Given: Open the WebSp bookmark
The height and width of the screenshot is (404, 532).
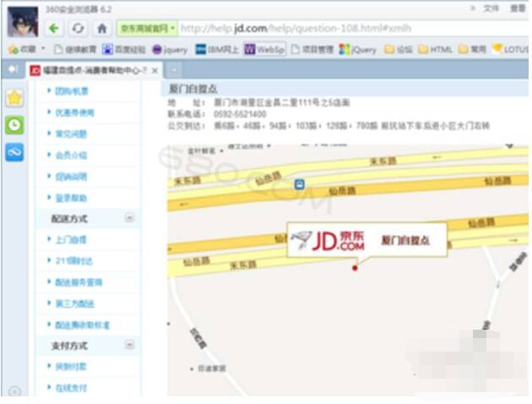Looking at the screenshot, I should [x=264, y=50].
